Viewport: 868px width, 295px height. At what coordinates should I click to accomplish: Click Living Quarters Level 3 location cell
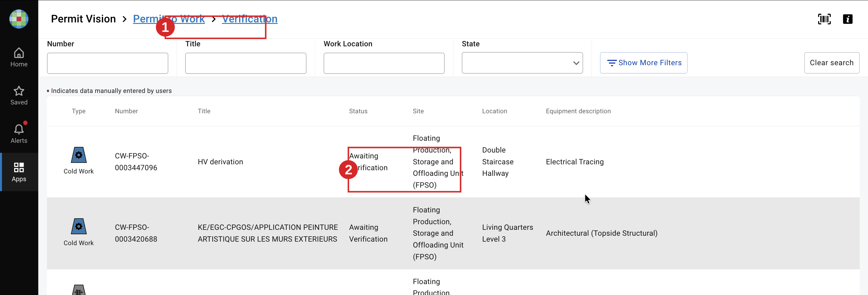click(508, 233)
